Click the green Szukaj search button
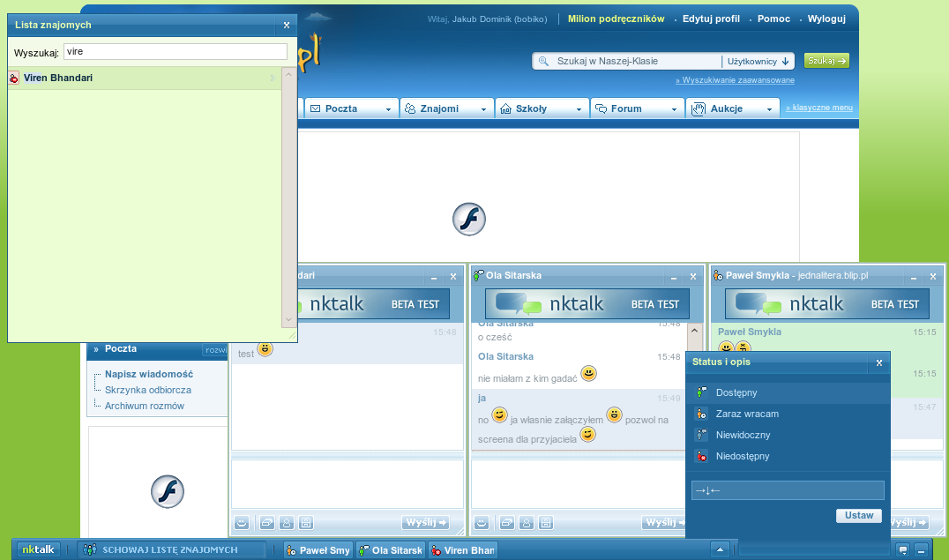949x560 pixels. click(826, 61)
